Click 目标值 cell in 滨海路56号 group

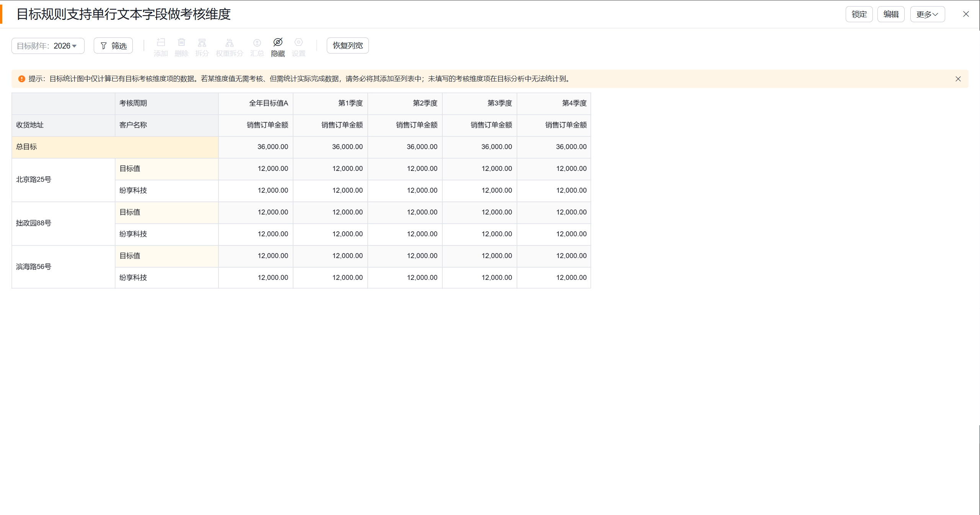166,256
